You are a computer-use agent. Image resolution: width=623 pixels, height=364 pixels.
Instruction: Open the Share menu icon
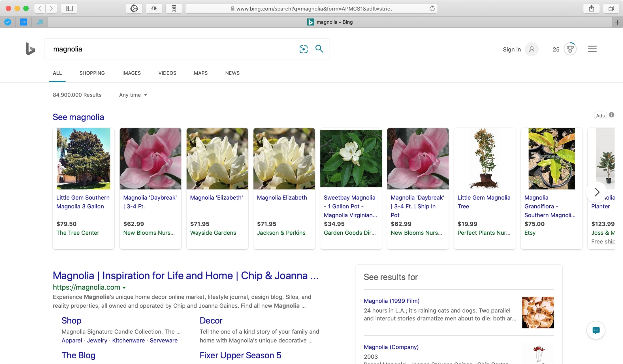point(592,8)
